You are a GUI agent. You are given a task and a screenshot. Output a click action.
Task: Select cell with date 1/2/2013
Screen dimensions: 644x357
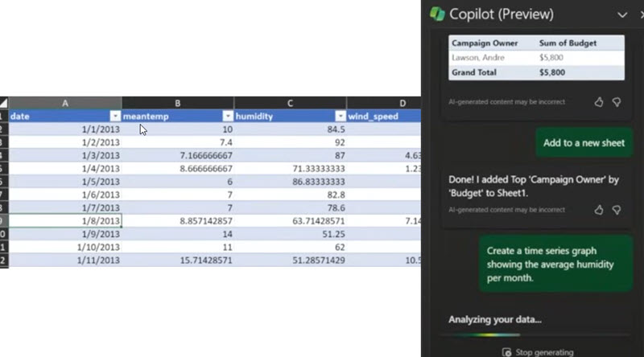tap(65, 142)
